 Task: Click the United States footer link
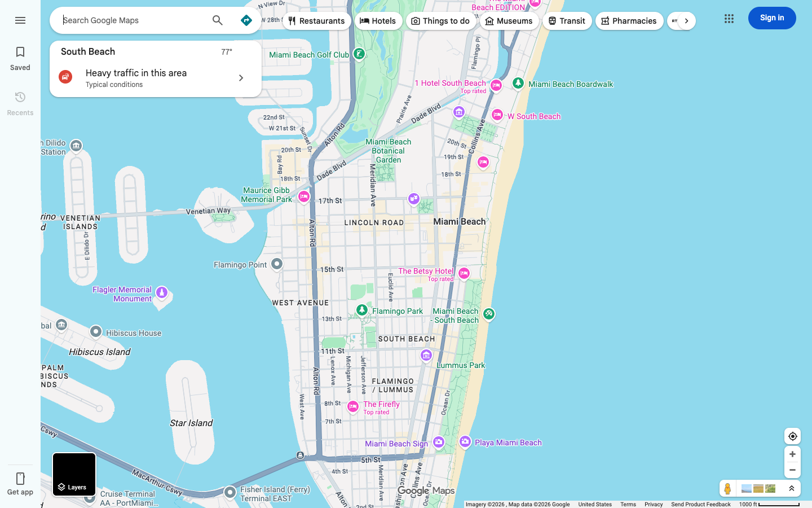pyautogui.click(x=595, y=505)
